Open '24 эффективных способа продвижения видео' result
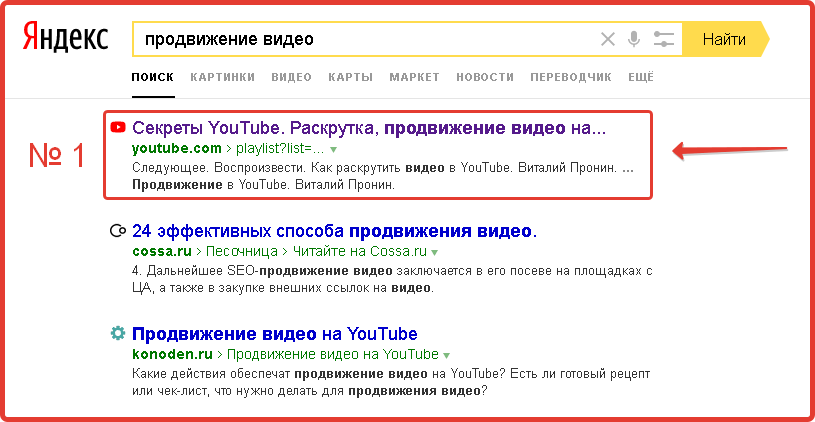The image size is (815, 422). (x=334, y=231)
